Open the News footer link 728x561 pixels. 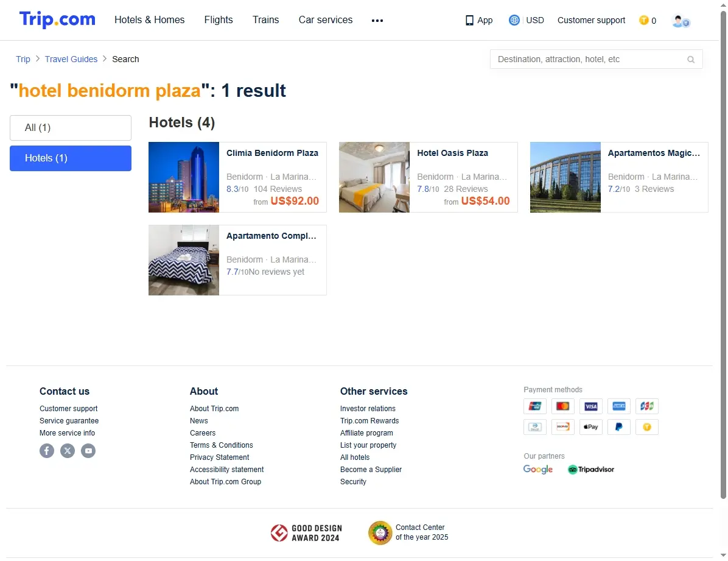[x=198, y=421]
